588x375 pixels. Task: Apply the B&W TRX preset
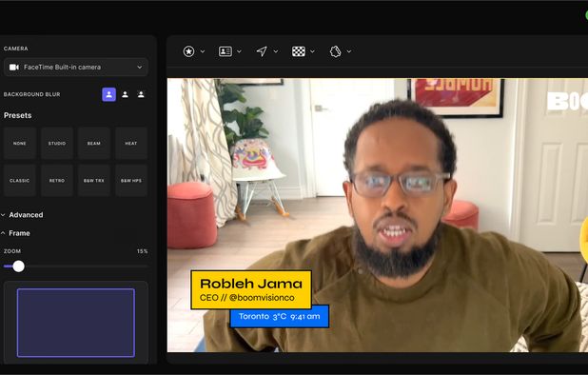click(x=94, y=181)
